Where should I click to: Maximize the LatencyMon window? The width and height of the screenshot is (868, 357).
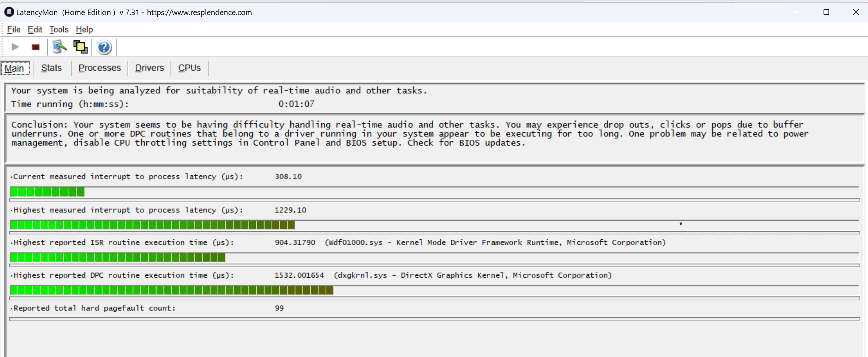[x=826, y=12]
